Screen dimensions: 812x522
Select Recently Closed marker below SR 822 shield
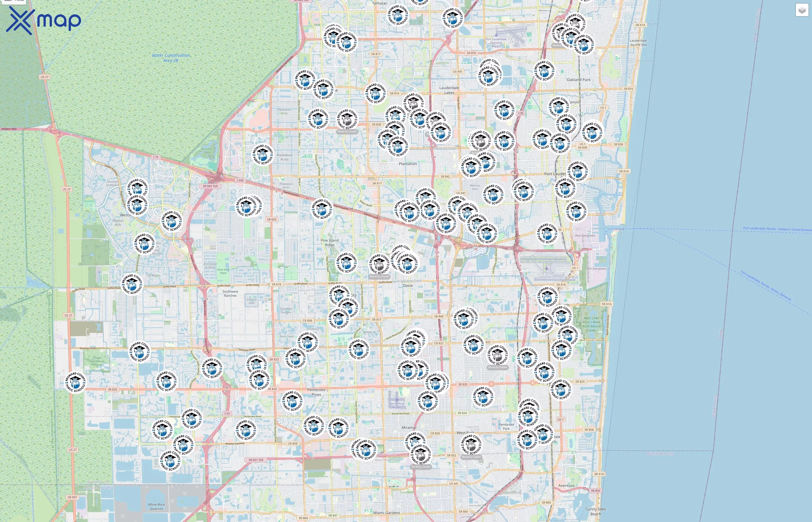498,355
